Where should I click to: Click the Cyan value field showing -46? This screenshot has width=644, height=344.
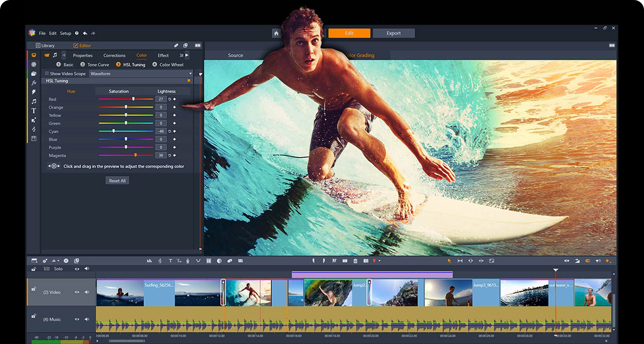(x=161, y=131)
